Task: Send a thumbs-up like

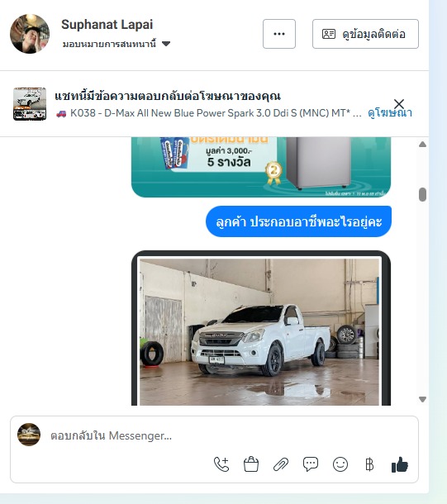Action: click(400, 464)
